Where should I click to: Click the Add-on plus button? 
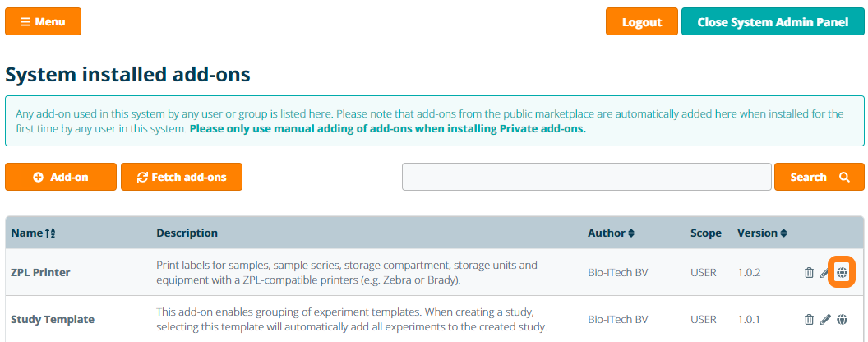[x=61, y=177]
